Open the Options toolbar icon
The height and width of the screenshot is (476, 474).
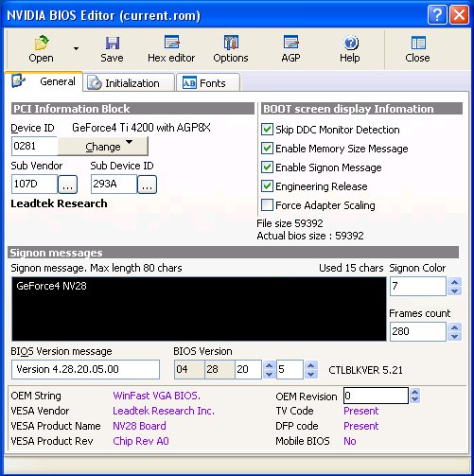pos(231,43)
